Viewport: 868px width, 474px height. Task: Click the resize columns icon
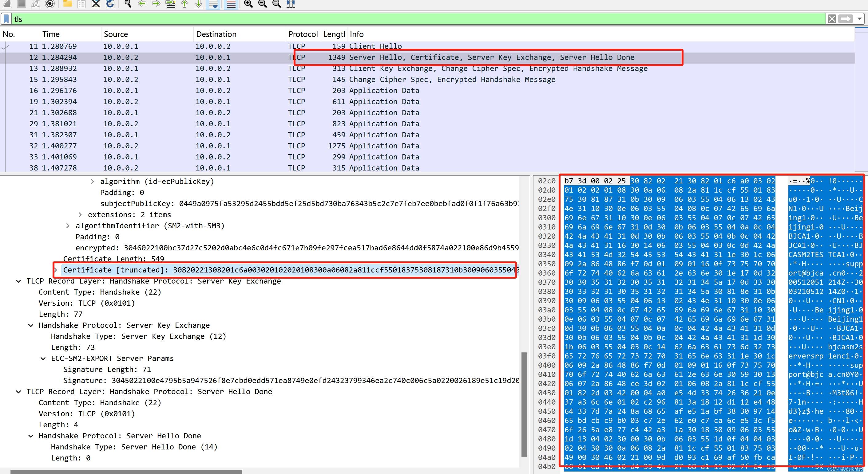291,4
